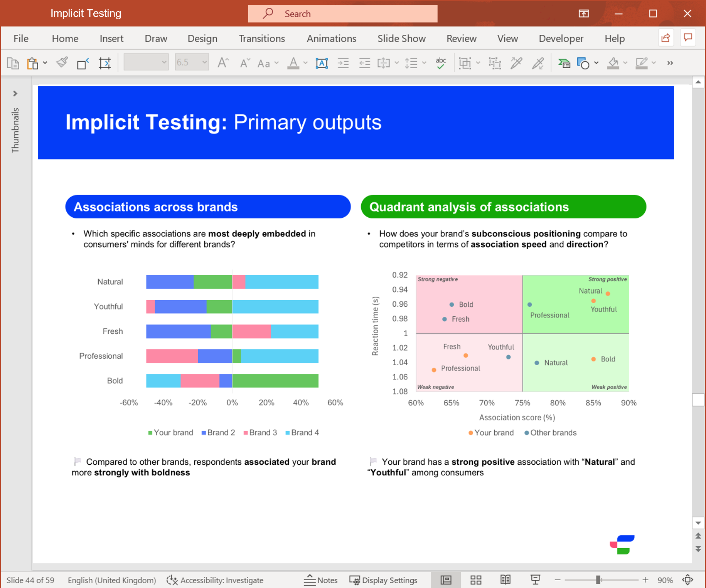Open the Insert tab

coord(111,39)
